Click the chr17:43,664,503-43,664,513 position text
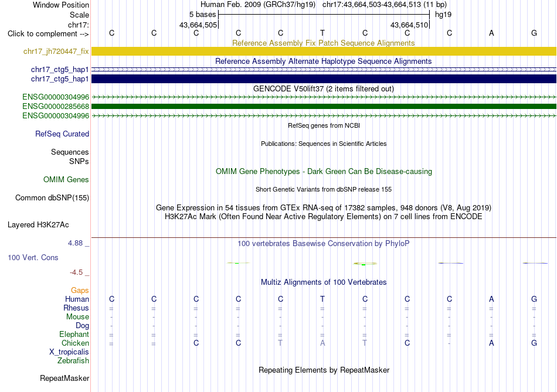 pos(372,5)
